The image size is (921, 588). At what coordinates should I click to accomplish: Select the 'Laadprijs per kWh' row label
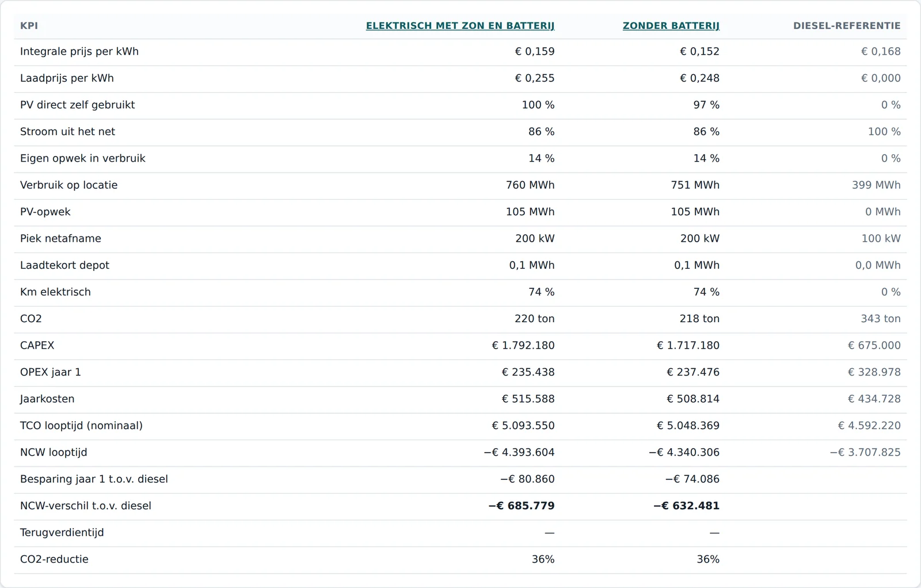click(67, 78)
